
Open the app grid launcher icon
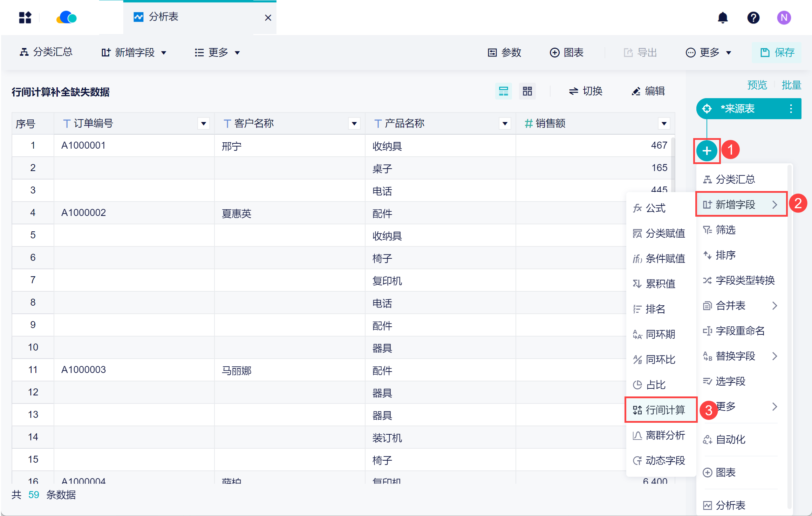tap(25, 18)
